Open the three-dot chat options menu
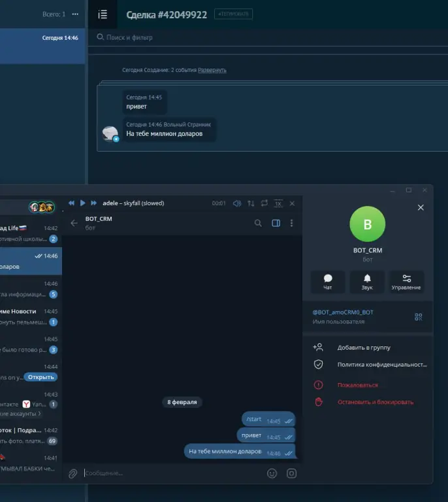The height and width of the screenshot is (502, 448). pyautogui.click(x=291, y=223)
